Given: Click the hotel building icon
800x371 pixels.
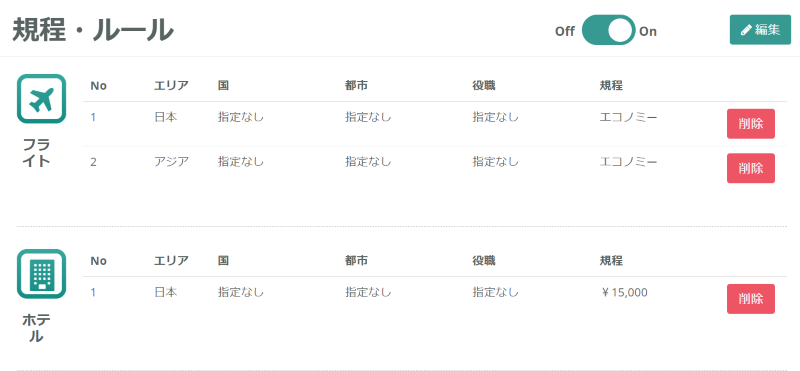Looking at the screenshot, I should click(x=41, y=274).
